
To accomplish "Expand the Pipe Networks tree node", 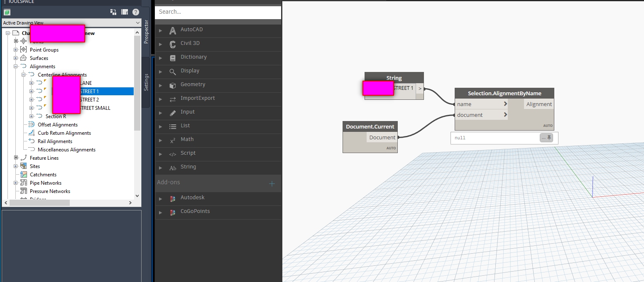I will tap(16, 183).
